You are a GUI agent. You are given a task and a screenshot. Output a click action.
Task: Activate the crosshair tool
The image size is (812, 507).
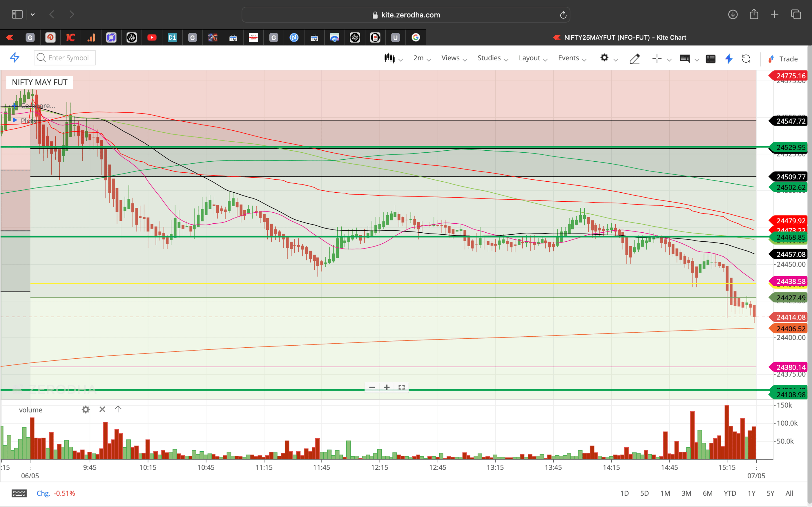(x=657, y=58)
